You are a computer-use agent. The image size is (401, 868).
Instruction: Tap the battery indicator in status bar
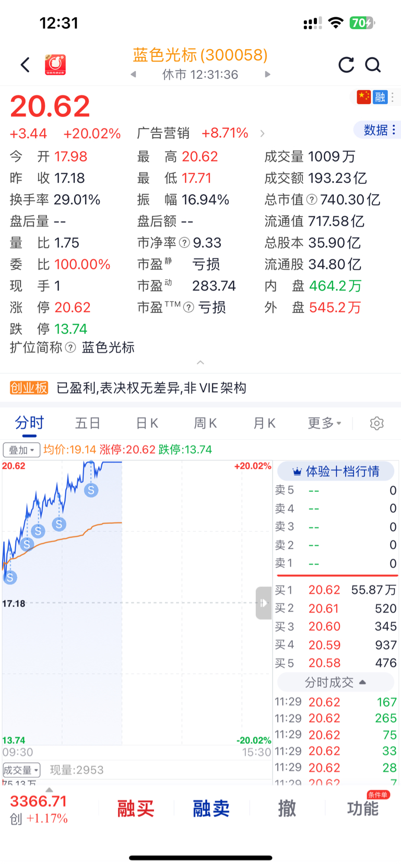(x=362, y=23)
